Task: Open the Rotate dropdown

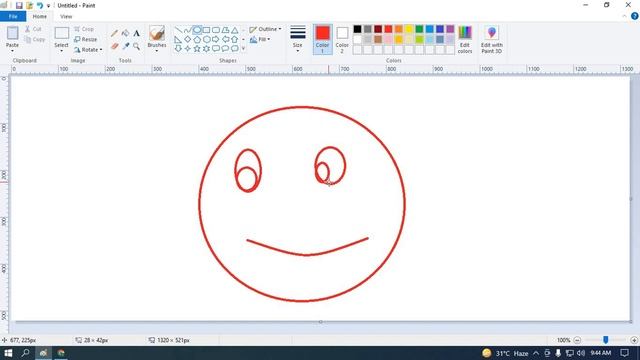Action: pyautogui.click(x=88, y=50)
